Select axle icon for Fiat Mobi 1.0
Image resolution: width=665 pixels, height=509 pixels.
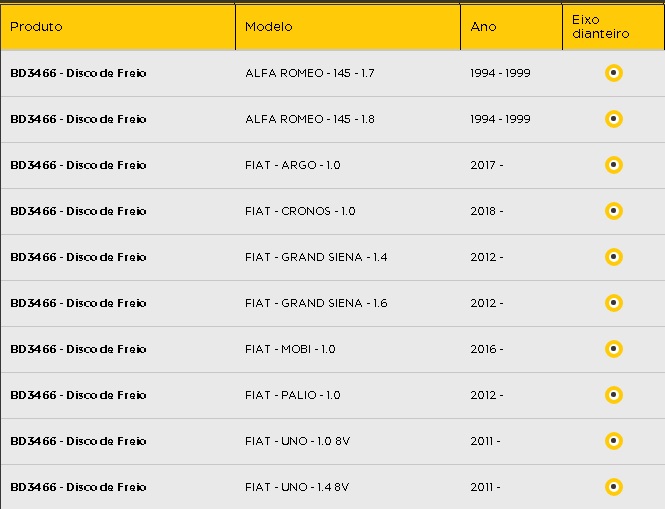614,349
